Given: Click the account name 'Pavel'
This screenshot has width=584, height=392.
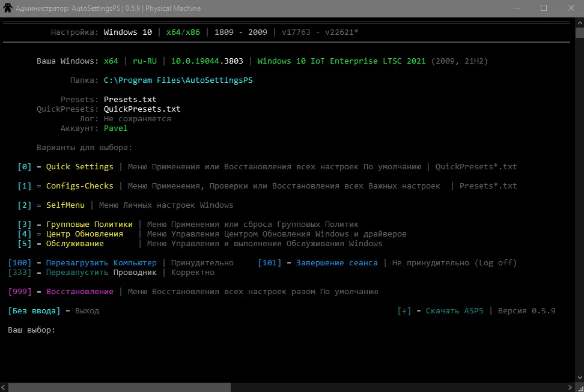Looking at the screenshot, I should (115, 128).
